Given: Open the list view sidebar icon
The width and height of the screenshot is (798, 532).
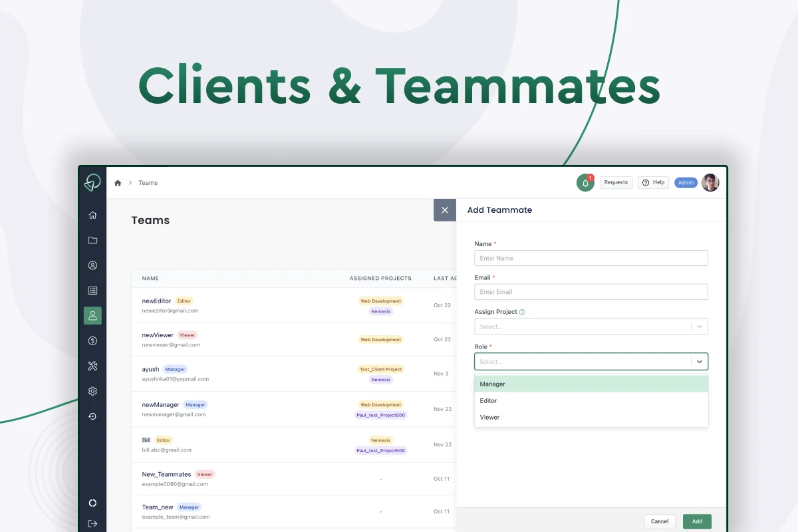Looking at the screenshot, I should click(92, 291).
